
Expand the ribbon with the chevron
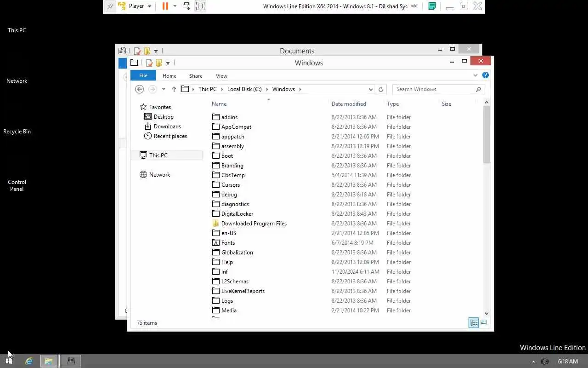(x=475, y=75)
